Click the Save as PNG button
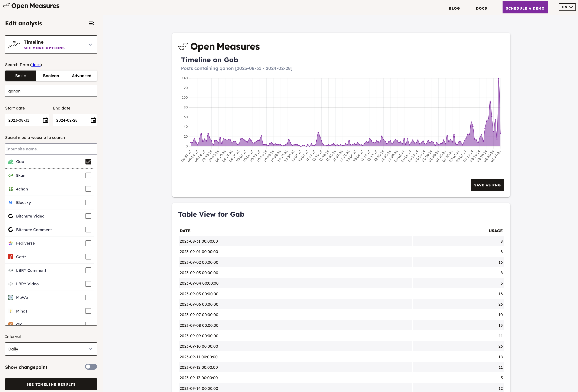 487,185
